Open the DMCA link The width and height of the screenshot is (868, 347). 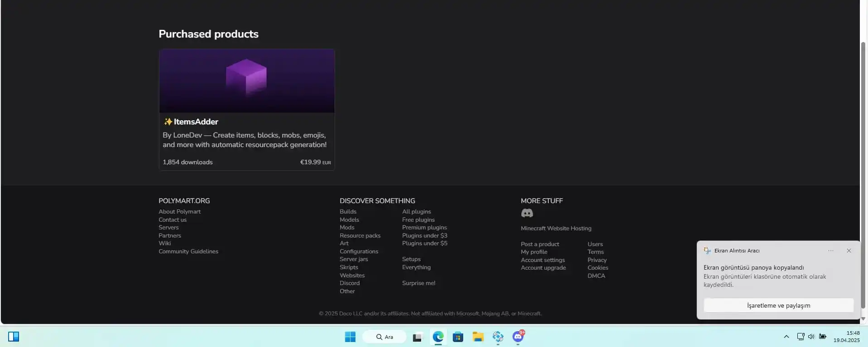(x=596, y=276)
